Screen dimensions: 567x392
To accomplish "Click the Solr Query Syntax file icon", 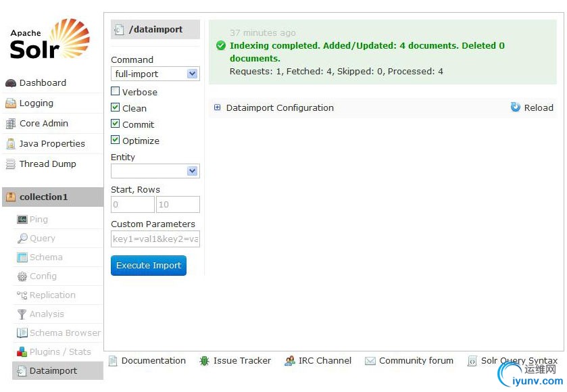I will coord(472,361).
